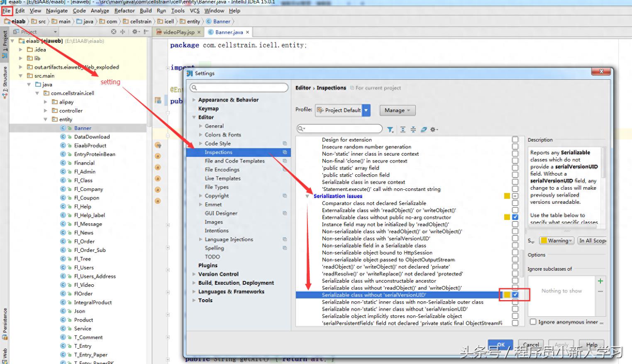
Task: Enable 'Design for extension' inspection checkbox
Action: (515, 139)
